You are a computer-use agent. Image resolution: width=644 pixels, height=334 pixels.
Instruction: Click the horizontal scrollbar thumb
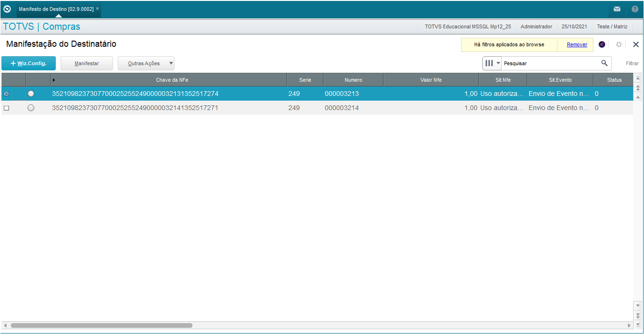pyautogui.click(x=102, y=325)
